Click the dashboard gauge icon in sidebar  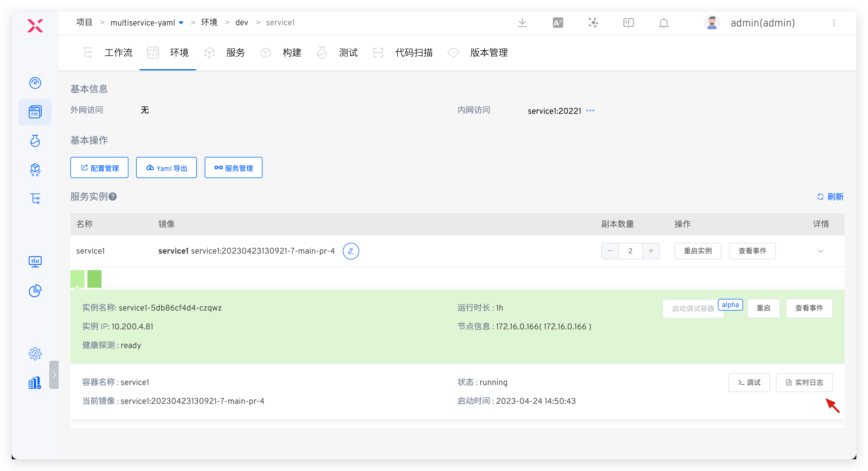coord(35,83)
